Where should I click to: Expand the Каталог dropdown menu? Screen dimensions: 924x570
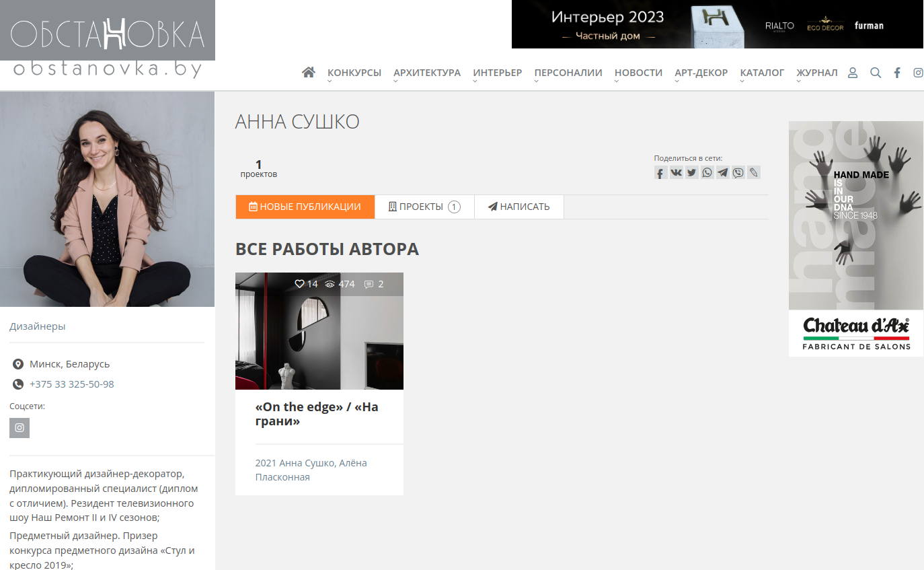coord(762,73)
